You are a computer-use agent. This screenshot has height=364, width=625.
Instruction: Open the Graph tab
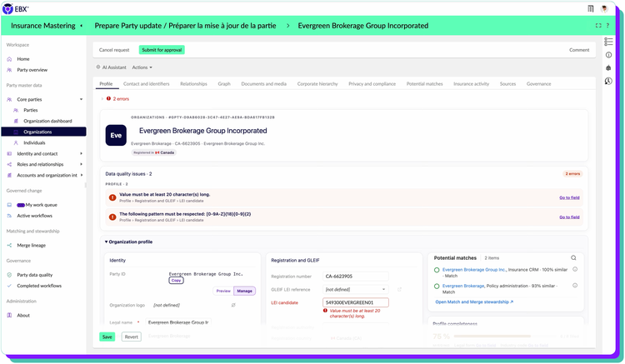[224, 84]
